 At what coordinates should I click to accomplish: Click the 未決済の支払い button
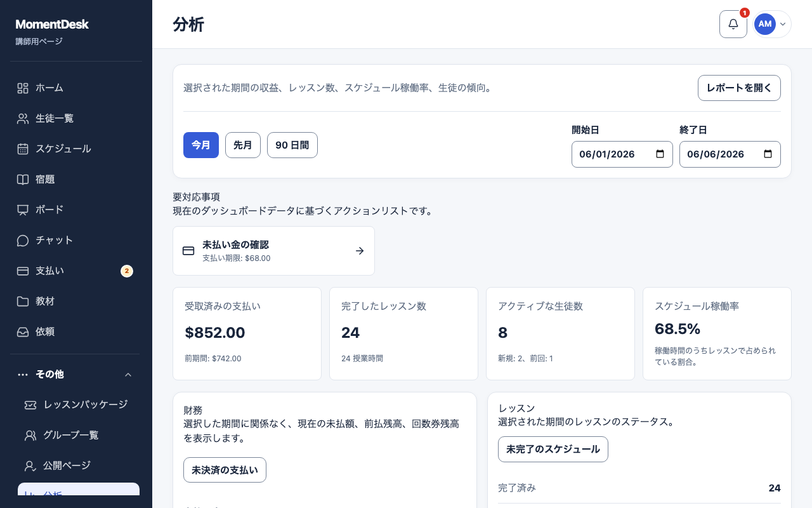(225, 470)
